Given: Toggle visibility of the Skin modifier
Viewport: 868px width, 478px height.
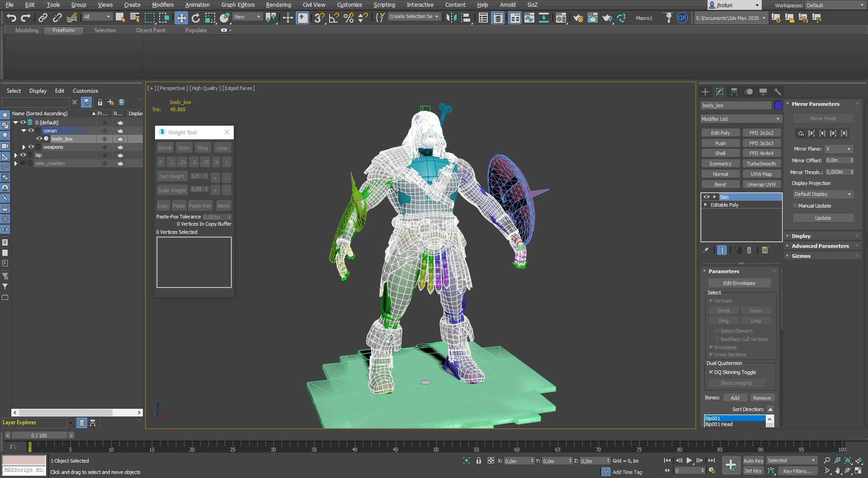Looking at the screenshot, I should tap(706, 197).
